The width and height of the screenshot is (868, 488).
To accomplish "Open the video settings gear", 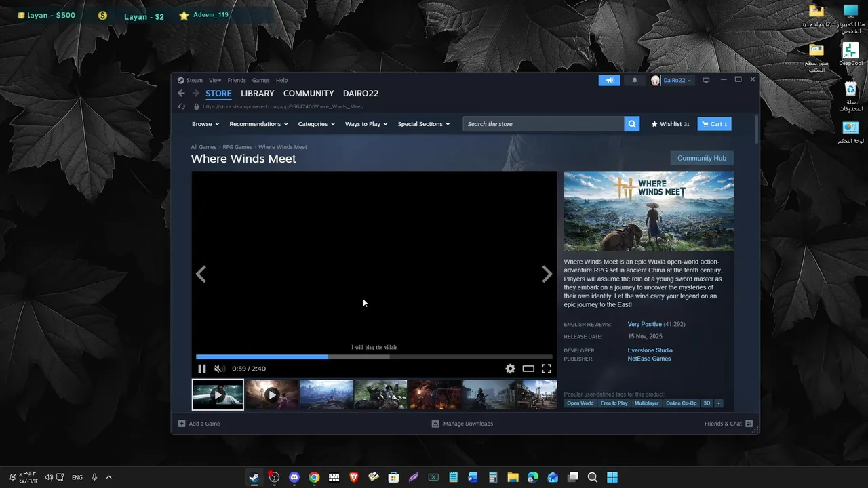I will 510,369.
